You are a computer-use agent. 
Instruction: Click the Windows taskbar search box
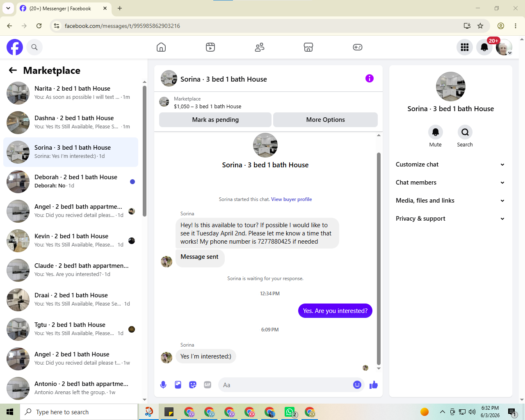point(79,412)
